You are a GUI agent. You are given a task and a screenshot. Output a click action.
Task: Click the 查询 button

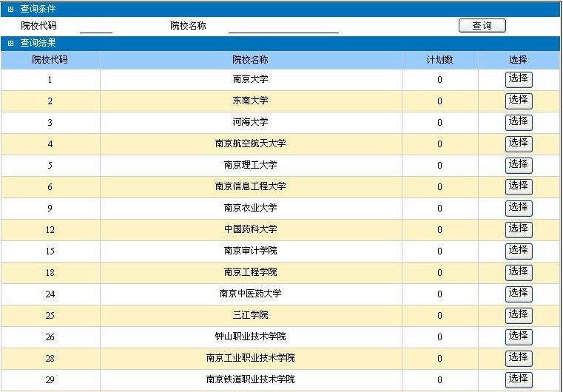[x=482, y=25]
